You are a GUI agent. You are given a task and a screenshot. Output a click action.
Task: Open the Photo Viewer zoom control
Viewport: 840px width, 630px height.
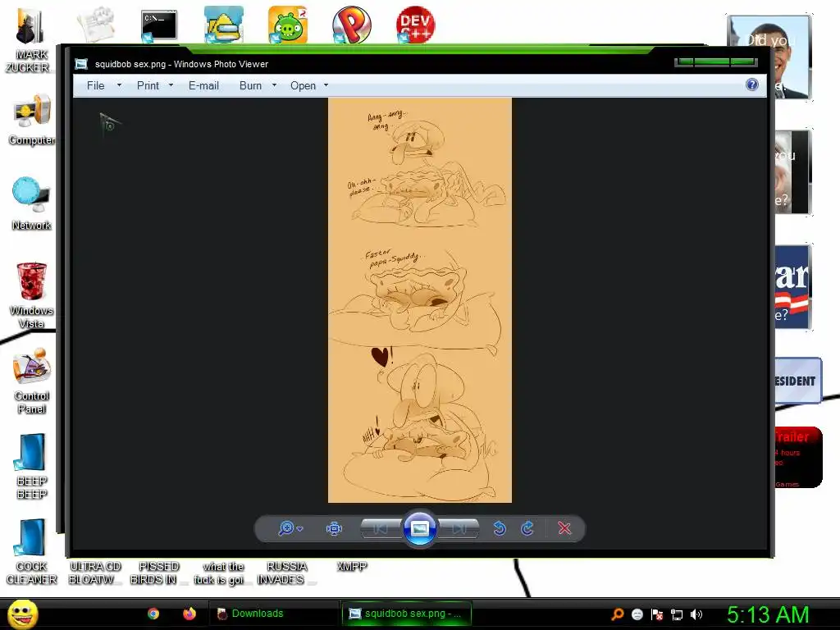(x=286, y=528)
